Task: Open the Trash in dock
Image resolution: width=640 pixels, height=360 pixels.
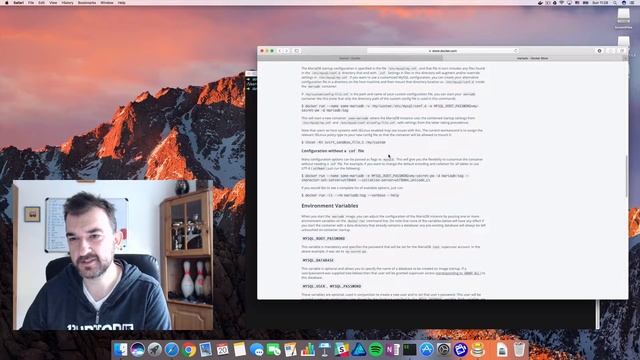Action: tap(519, 350)
